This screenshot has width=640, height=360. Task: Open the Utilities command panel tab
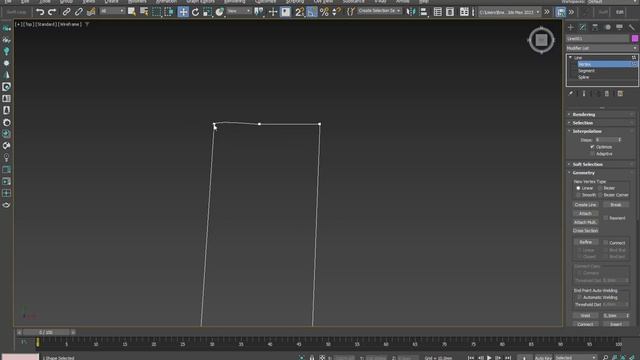tap(632, 27)
